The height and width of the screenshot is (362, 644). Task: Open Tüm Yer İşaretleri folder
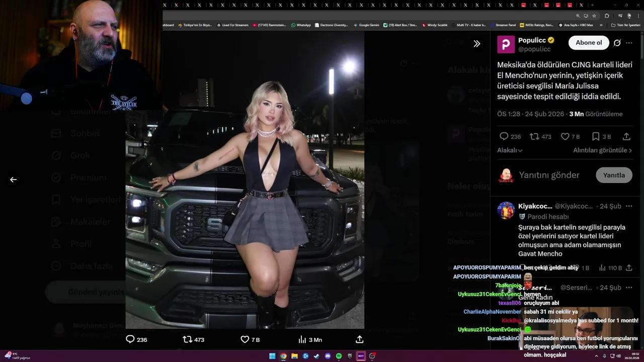click(625, 25)
